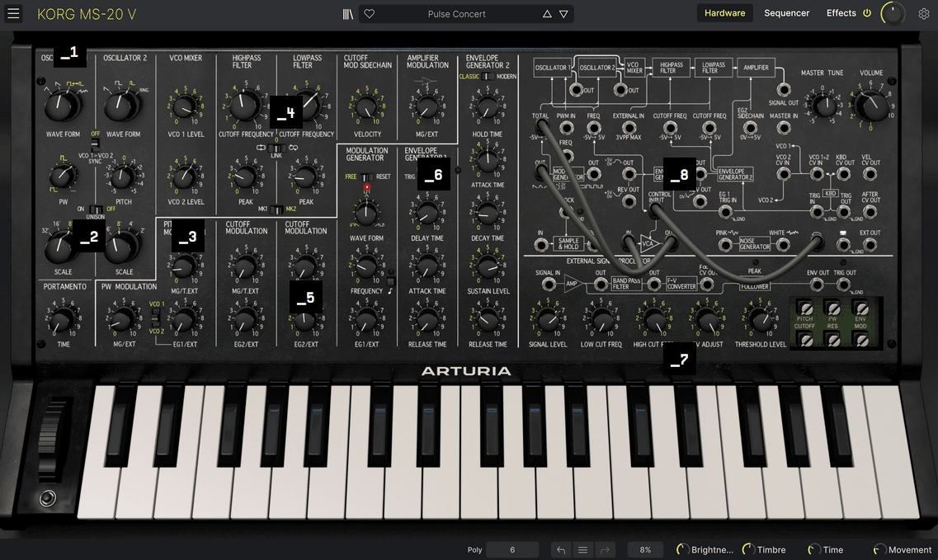938x560 pixels.
Task: Click the Hold Time knob
Action: pos(488,108)
